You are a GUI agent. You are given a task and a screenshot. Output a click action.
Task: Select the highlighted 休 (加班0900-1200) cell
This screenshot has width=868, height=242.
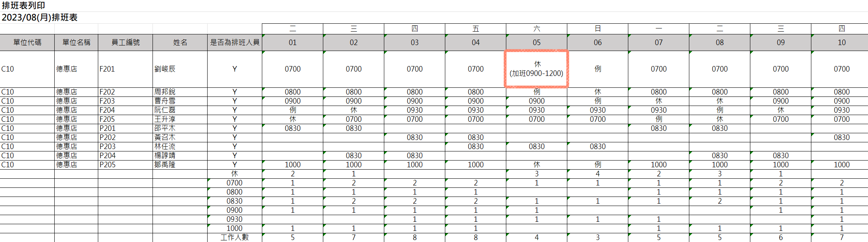point(536,69)
